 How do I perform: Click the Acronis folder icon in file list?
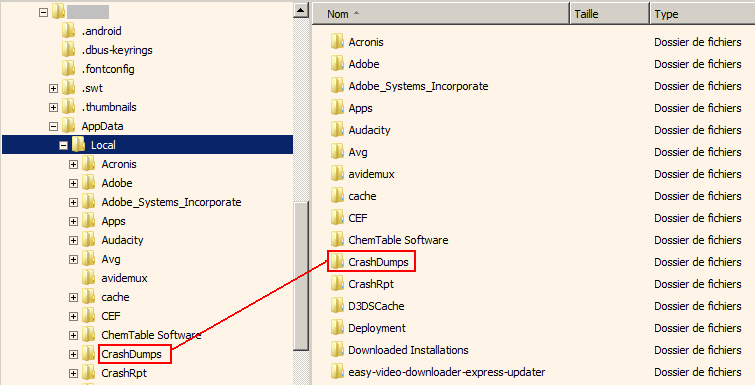(337, 42)
